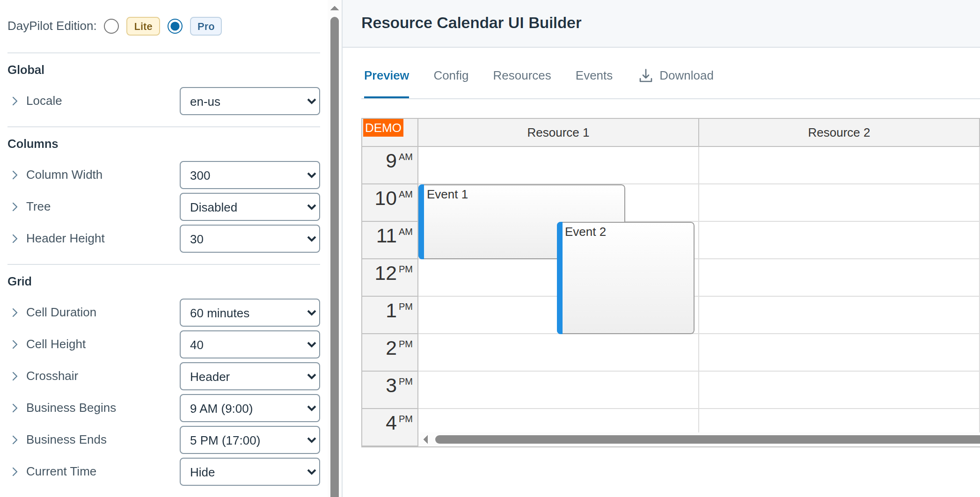Open the Header Height 30 dropdown
The height and width of the screenshot is (497, 980).
[x=250, y=239]
